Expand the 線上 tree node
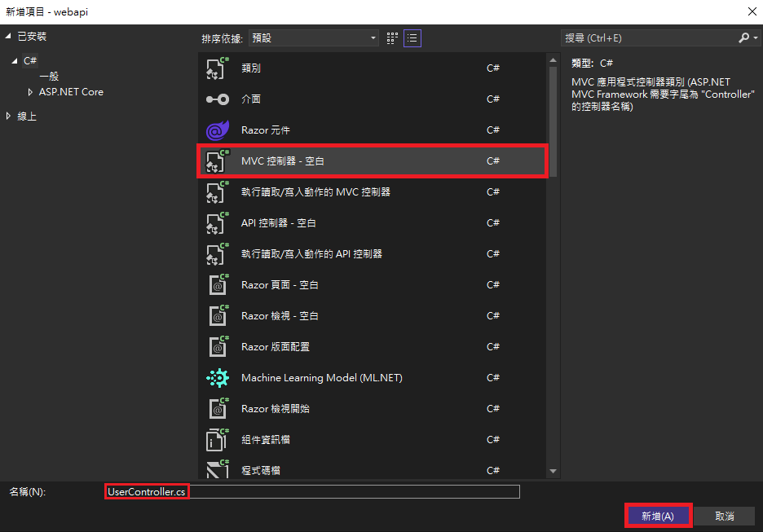This screenshot has height=532, width=763. click(x=8, y=116)
